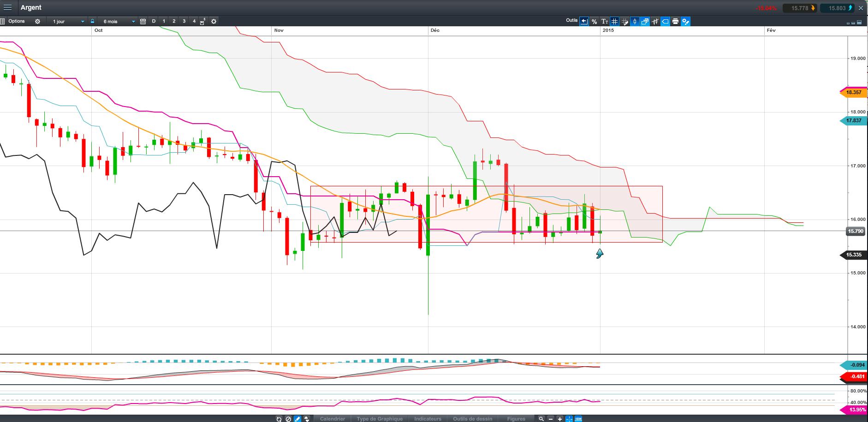
Task: Click the zoom out minus button
Action: pyautogui.click(x=550, y=419)
